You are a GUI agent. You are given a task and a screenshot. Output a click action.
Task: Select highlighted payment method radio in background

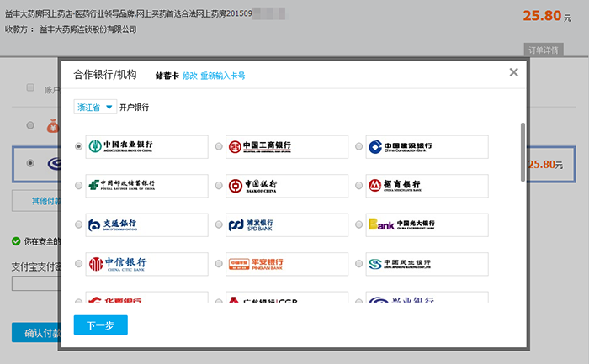click(30, 163)
